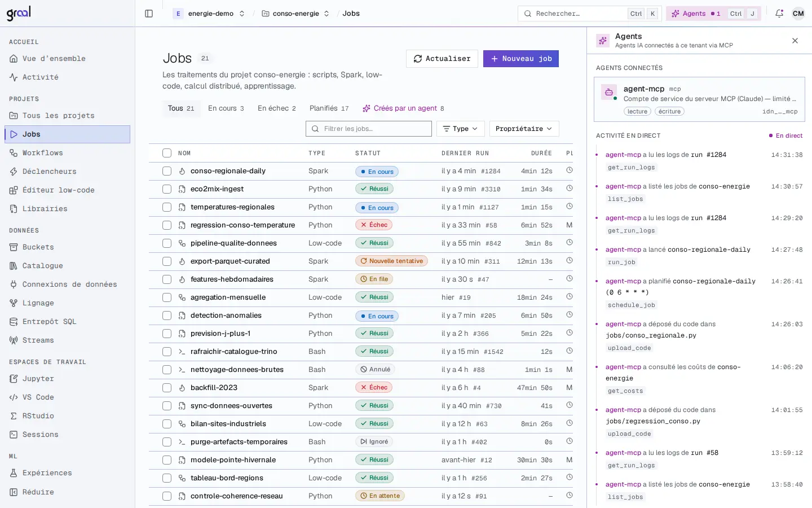Click the Spark icon of conso-regionale-daily

(182, 171)
